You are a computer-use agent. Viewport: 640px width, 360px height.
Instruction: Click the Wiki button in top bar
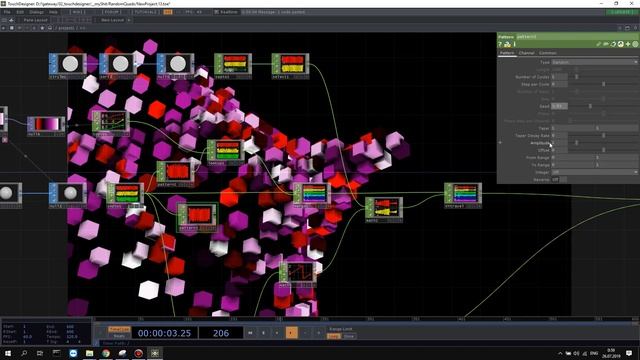79,12
